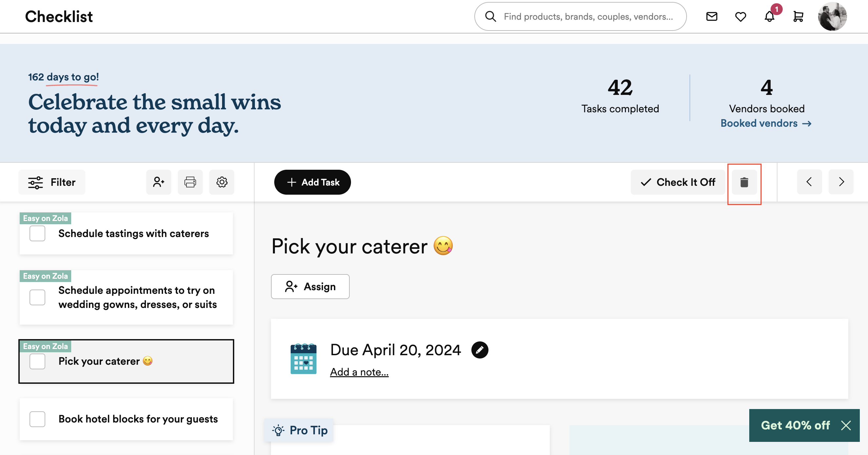Click the Pro Tip section label
The height and width of the screenshot is (455, 868).
pyautogui.click(x=301, y=430)
